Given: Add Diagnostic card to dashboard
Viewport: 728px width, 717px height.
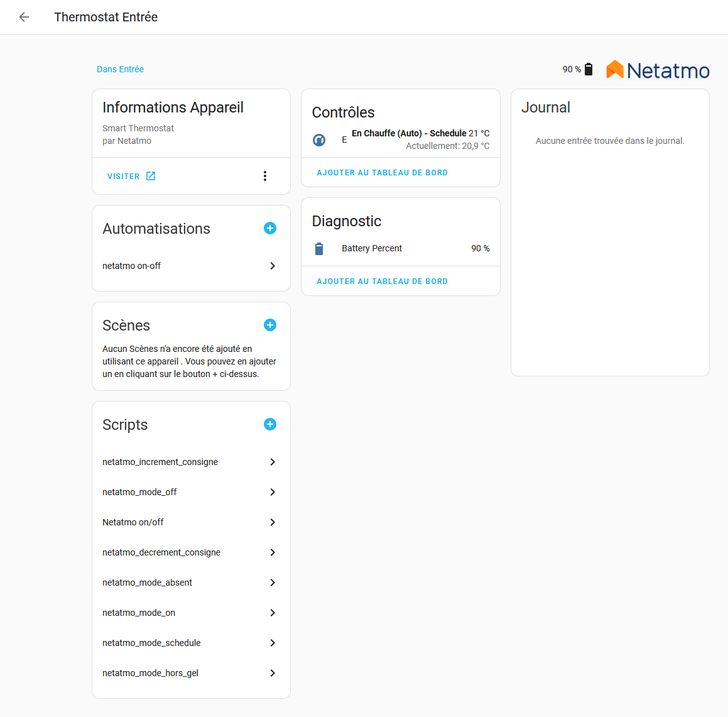Looking at the screenshot, I should [382, 282].
